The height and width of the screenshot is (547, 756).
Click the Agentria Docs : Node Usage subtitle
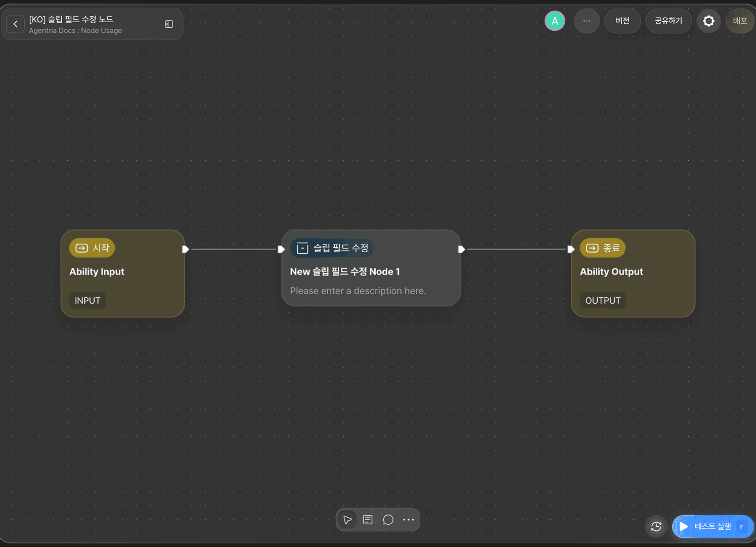75,30
